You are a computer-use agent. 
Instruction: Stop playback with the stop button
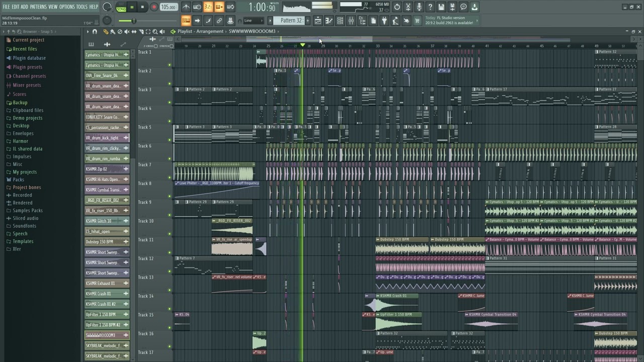click(x=142, y=7)
